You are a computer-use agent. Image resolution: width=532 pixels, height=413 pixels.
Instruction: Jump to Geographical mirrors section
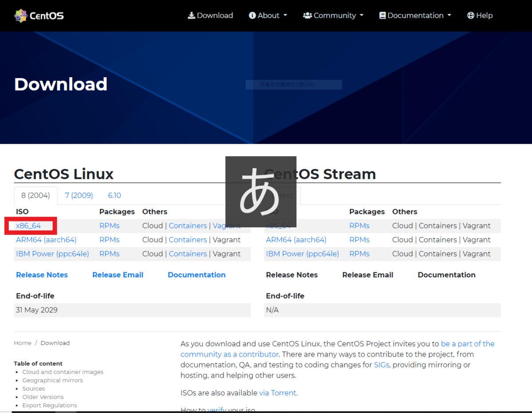pos(53,381)
